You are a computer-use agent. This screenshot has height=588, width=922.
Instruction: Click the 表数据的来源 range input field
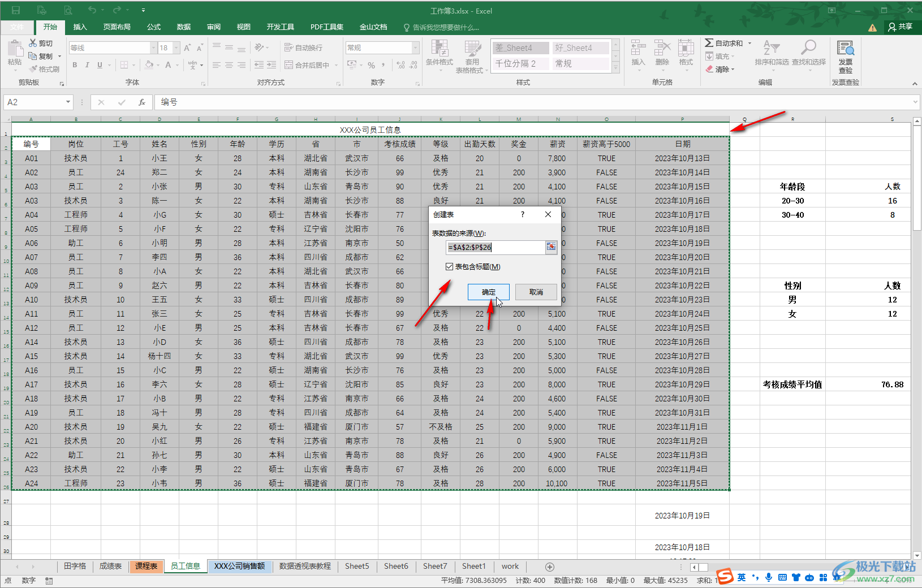coord(496,247)
